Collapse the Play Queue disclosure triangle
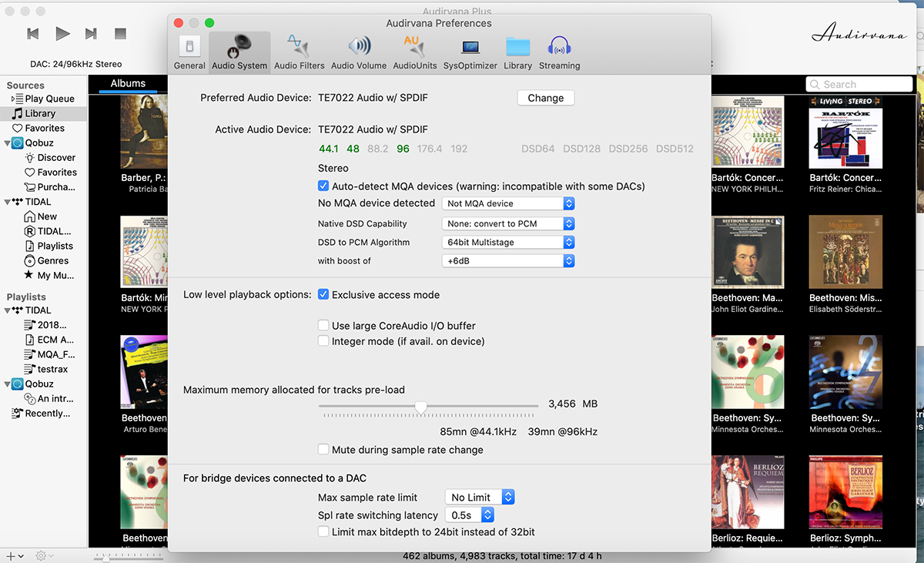 pos(13,99)
